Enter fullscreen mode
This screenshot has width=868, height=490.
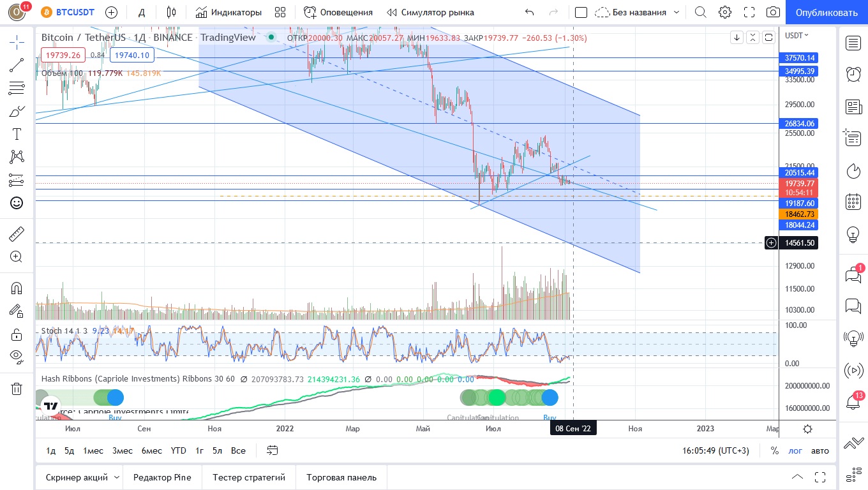[749, 12]
